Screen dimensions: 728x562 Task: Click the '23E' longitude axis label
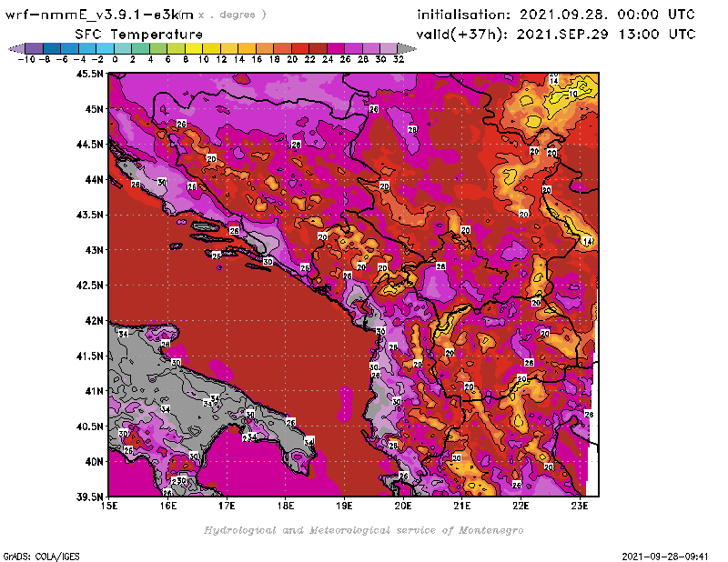click(580, 506)
